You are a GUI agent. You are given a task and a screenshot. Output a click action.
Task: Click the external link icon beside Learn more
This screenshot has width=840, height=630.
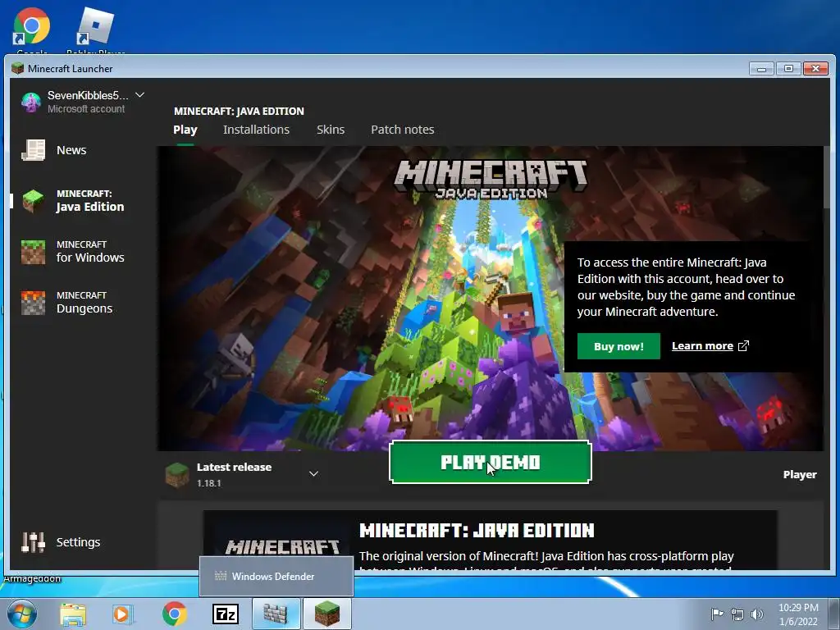743,346
